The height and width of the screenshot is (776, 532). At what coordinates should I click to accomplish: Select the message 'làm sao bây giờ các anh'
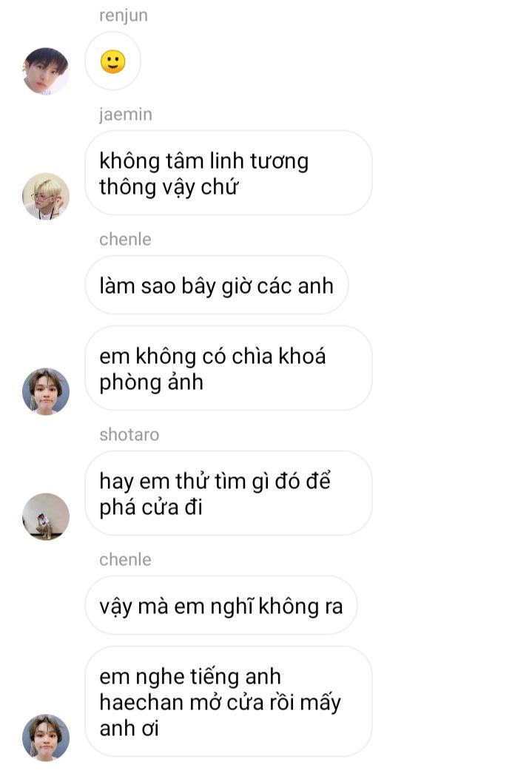click(x=216, y=286)
